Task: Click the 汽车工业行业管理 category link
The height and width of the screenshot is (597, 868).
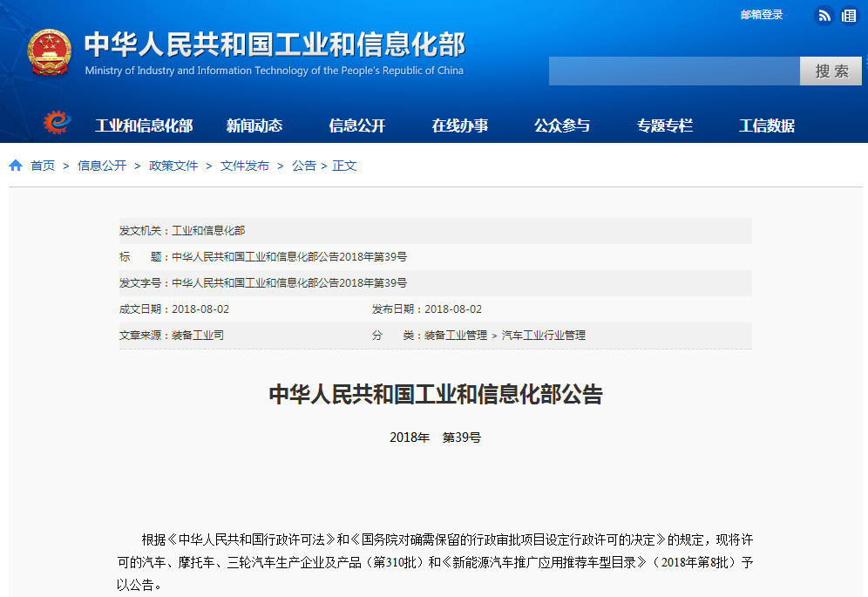Action: coord(544,336)
